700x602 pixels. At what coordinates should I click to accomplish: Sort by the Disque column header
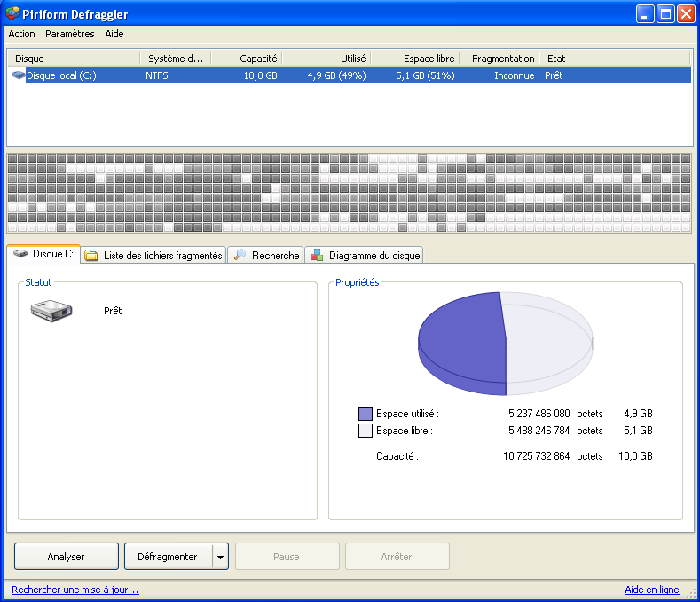pyautogui.click(x=73, y=59)
